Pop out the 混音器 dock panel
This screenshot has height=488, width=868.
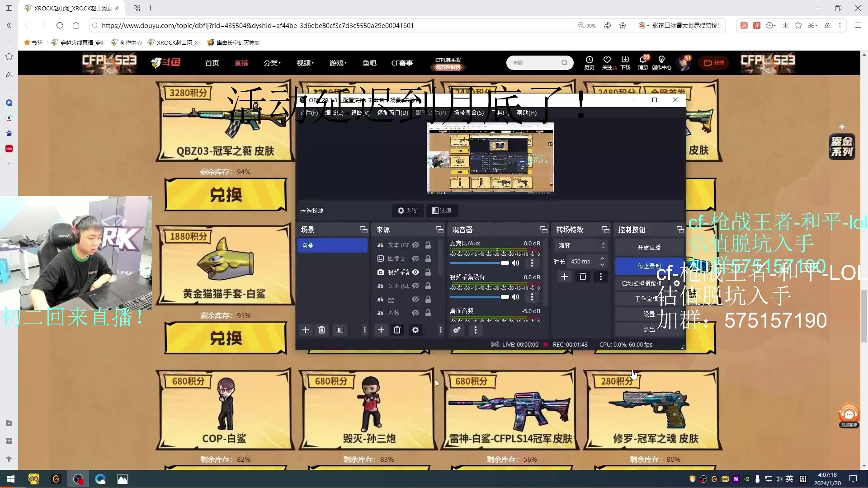click(x=543, y=230)
